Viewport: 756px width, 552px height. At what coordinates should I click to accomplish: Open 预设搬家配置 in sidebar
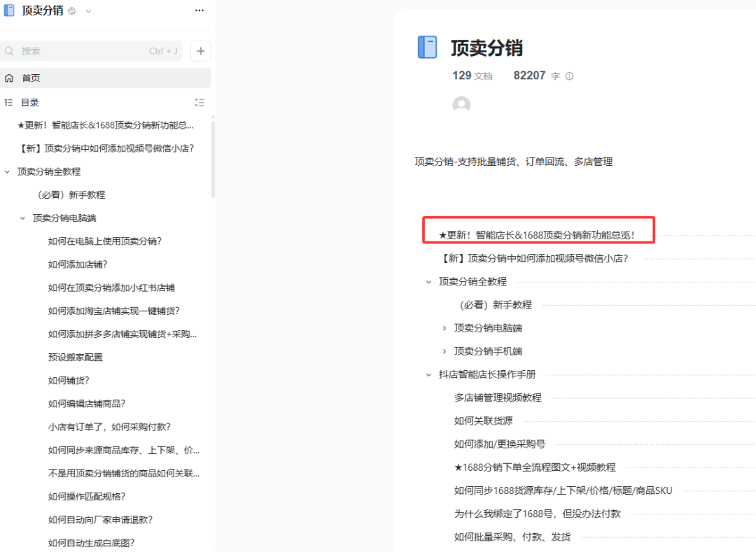coord(75,358)
